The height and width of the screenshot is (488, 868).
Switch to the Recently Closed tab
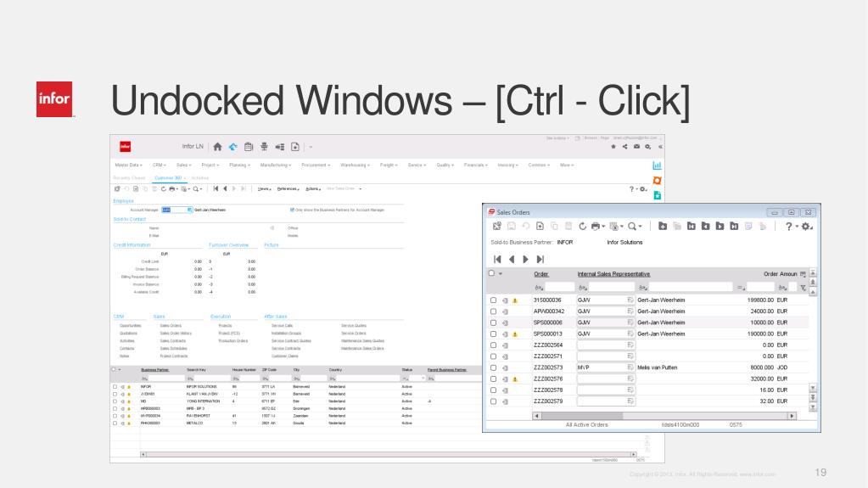[x=129, y=178]
